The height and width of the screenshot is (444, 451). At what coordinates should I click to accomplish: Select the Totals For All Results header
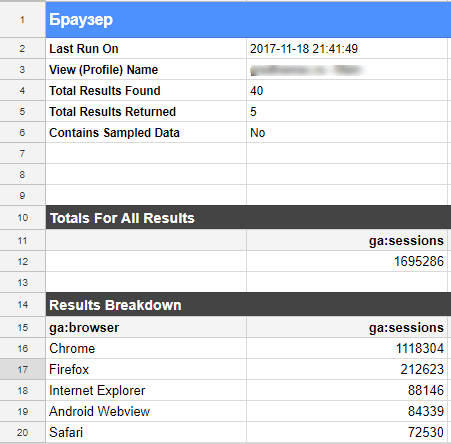click(248, 218)
